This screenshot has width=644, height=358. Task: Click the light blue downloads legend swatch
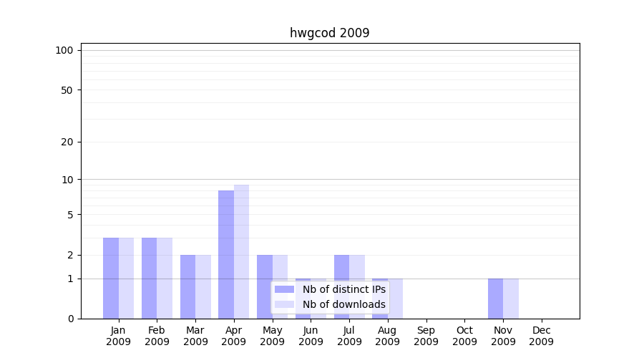point(285,304)
